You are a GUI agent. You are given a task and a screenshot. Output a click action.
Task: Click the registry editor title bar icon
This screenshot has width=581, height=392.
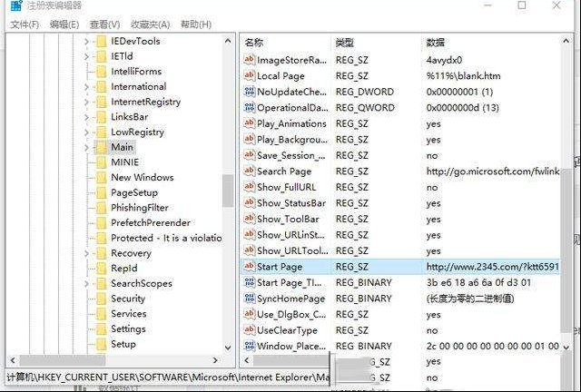pyautogui.click(x=16, y=5)
